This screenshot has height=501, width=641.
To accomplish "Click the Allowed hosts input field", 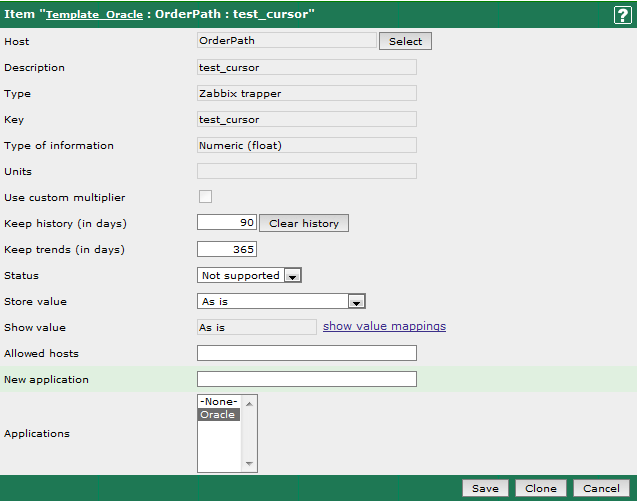I will 307,353.
